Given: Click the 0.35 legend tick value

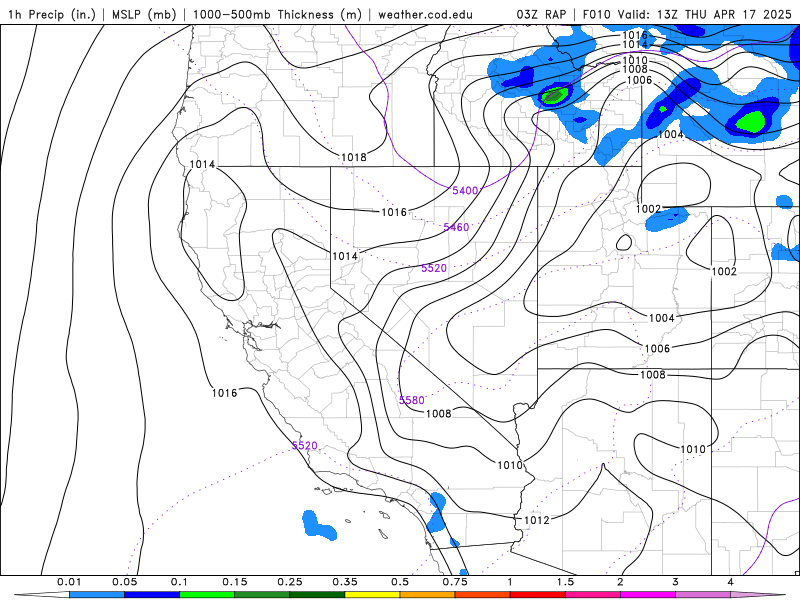Looking at the screenshot, I should click(345, 582).
